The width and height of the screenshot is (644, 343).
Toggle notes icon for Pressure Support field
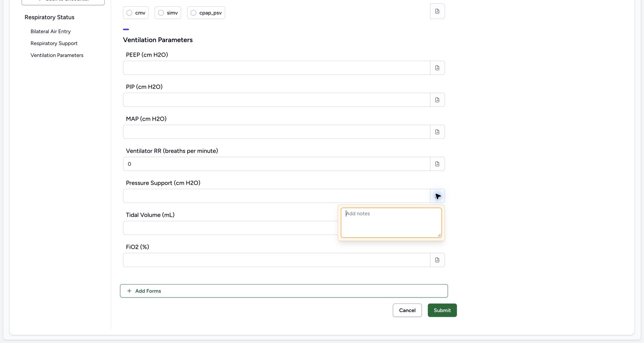pos(438,196)
